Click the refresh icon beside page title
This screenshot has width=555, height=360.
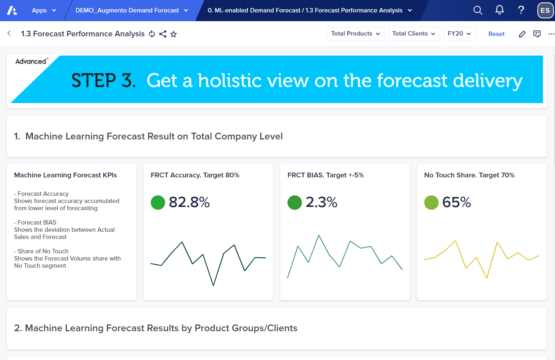tap(152, 34)
